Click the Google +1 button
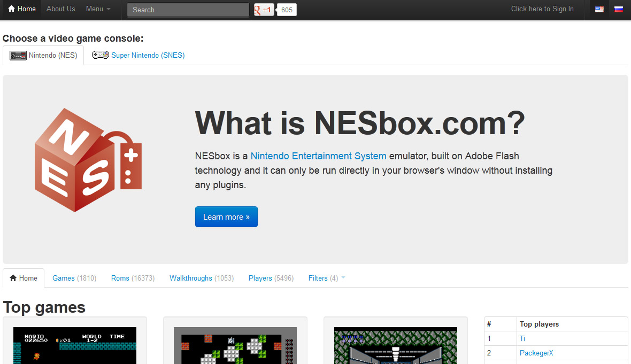Viewport: 631px width, 364px height. (264, 10)
